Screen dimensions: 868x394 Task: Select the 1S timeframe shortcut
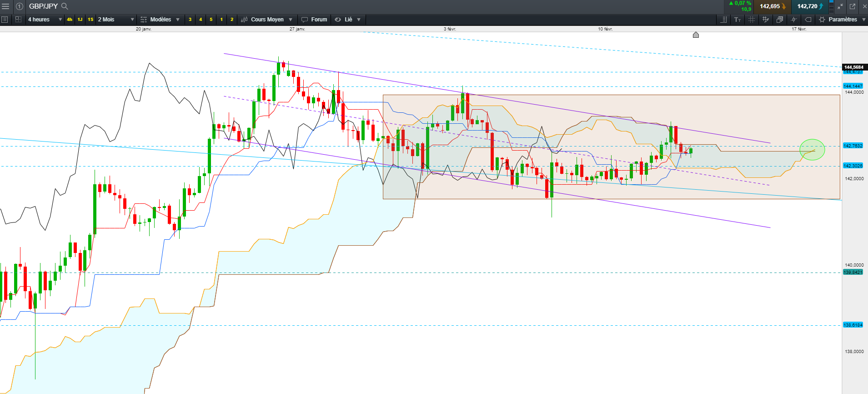click(x=90, y=20)
